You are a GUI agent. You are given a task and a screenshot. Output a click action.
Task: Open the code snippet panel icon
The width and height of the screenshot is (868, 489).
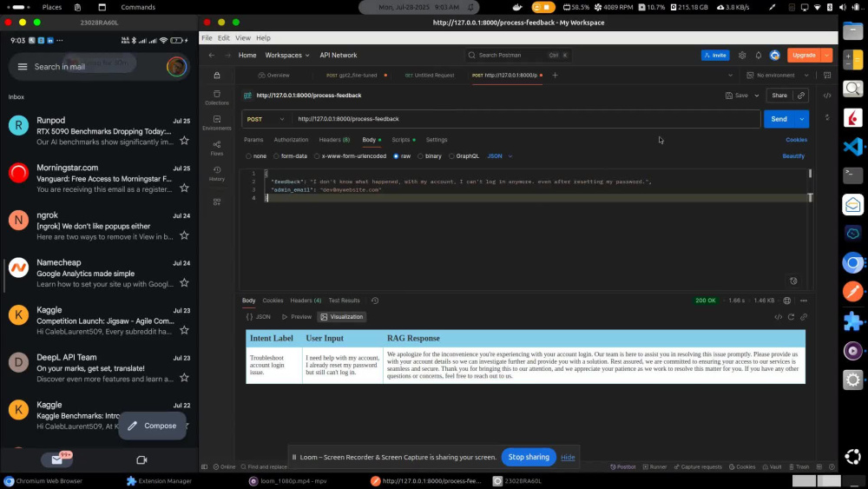tap(827, 96)
